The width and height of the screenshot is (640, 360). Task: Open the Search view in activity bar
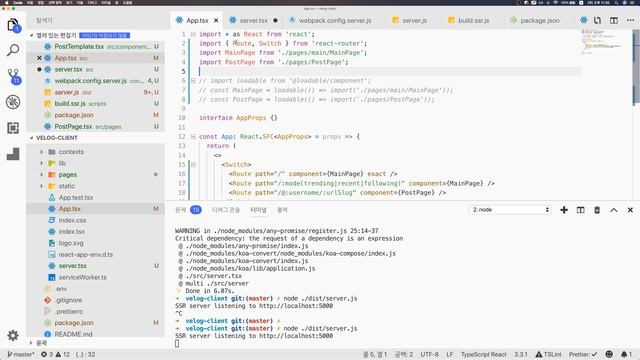click(x=13, y=51)
